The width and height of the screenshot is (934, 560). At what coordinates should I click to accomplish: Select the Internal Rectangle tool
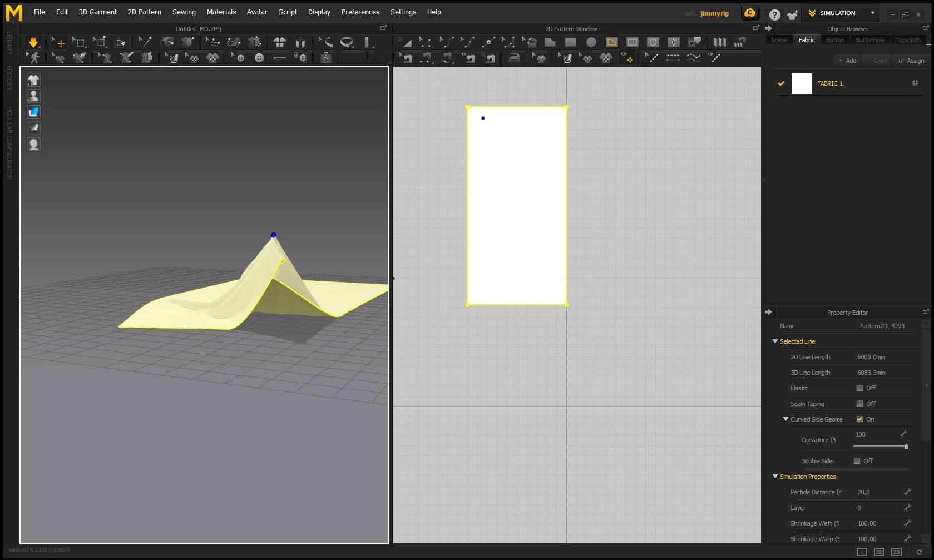coord(632,42)
